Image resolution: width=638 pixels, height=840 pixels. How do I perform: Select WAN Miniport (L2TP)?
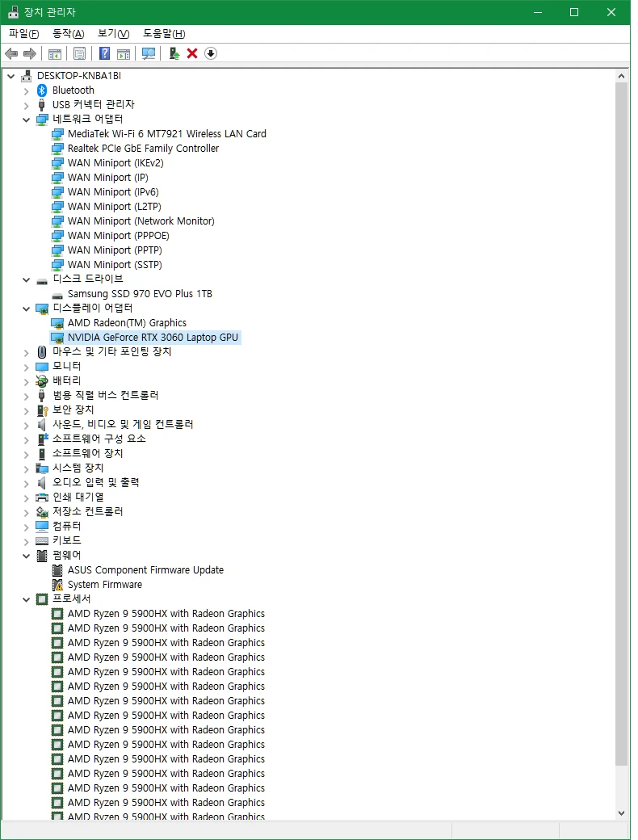tap(114, 206)
